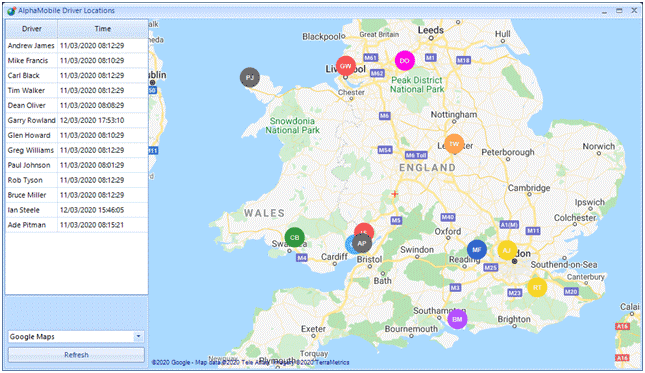Viewport: 645px width, 373px height.
Task: Select the grey AP marker near Bristol
Action: click(x=362, y=243)
